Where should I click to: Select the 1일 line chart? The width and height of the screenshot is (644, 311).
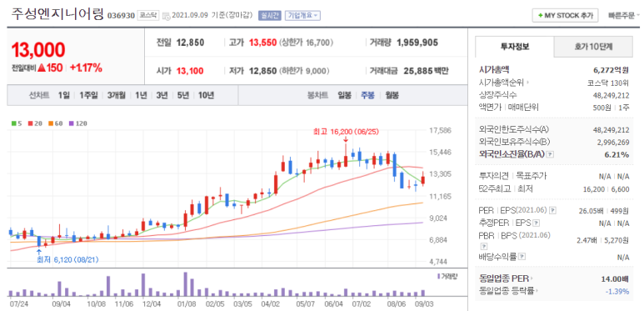(64, 95)
